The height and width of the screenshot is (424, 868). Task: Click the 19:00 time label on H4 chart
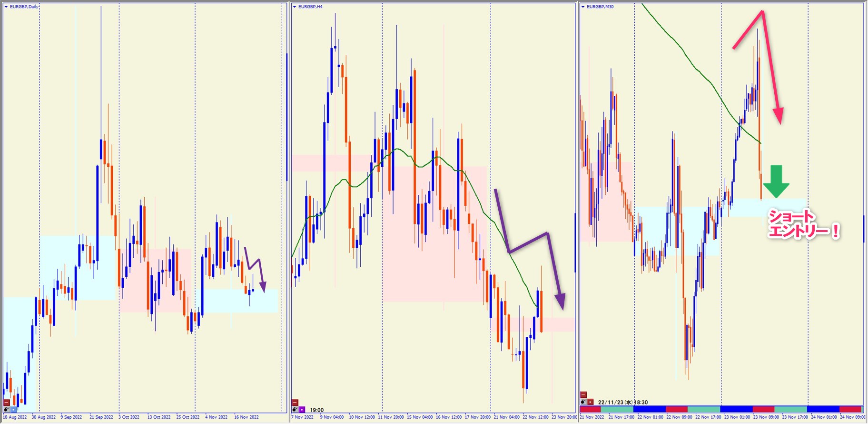(x=316, y=410)
